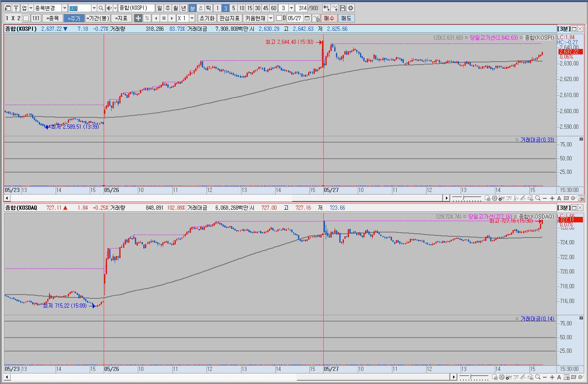This screenshot has width=588, height=384.
Task: Click minus zoom-out icon in KOSDAQ chart footer
Action: pyautogui.click(x=545, y=377)
